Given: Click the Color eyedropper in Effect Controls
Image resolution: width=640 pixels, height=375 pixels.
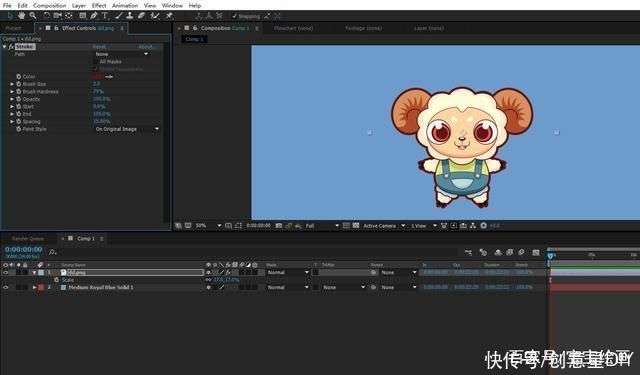Looking at the screenshot, I should pyautogui.click(x=109, y=77).
